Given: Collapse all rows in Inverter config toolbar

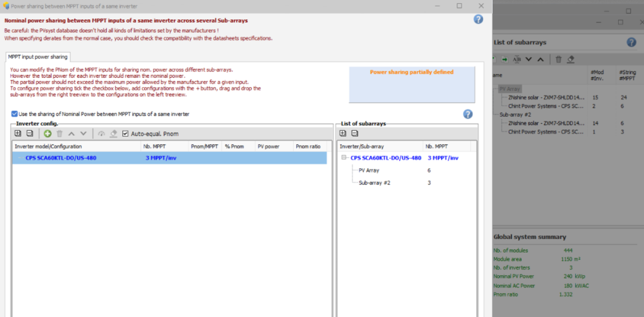Looking at the screenshot, I should coord(30,133).
